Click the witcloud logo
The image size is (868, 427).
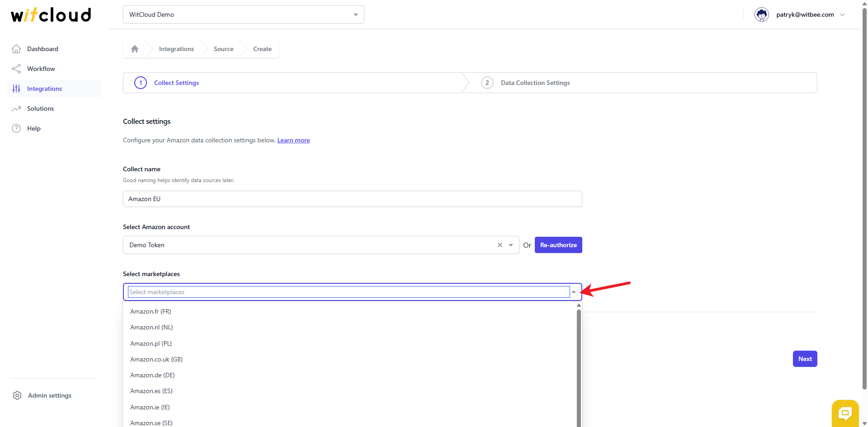coord(51,15)
